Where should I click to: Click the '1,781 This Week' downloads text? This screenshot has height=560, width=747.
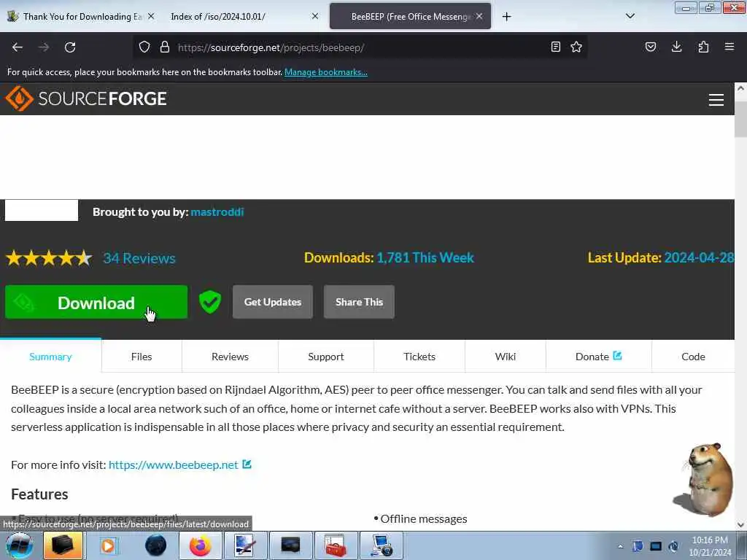point(425,257)
